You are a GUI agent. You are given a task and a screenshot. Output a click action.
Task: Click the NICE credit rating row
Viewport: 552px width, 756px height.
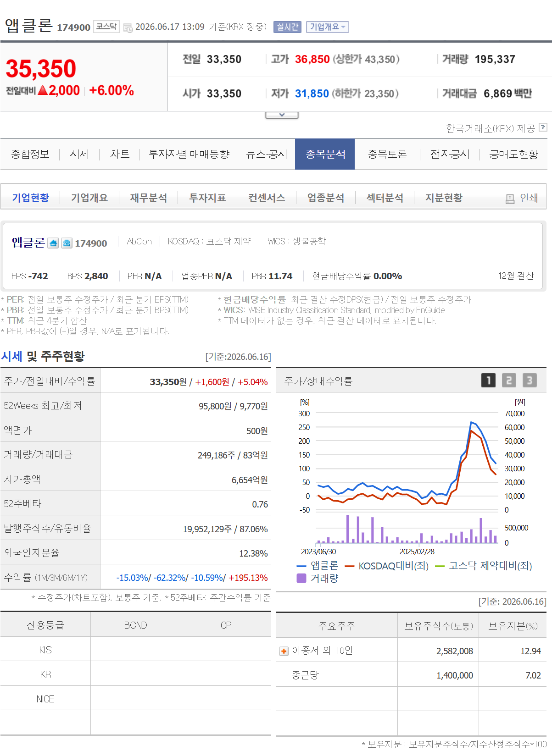(x=136, y=699)
